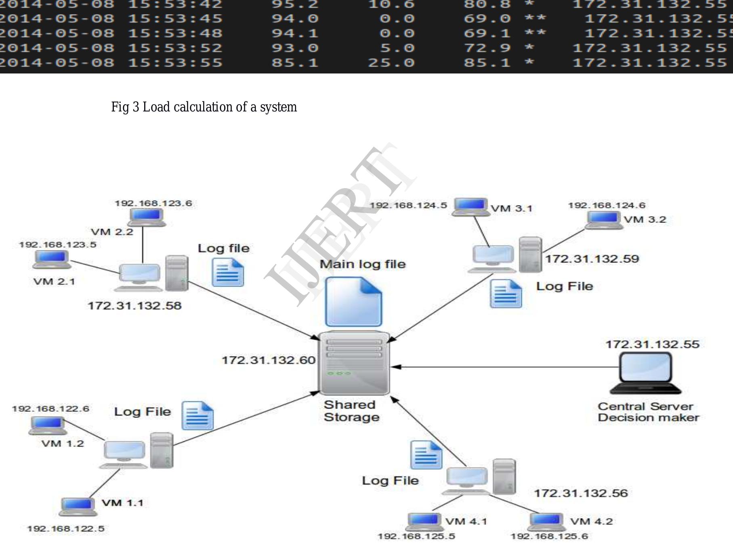Click the host computer with VM 1.1 and VM 1.2
Viewport: 733px width, 560px height.
click(137, 451)
